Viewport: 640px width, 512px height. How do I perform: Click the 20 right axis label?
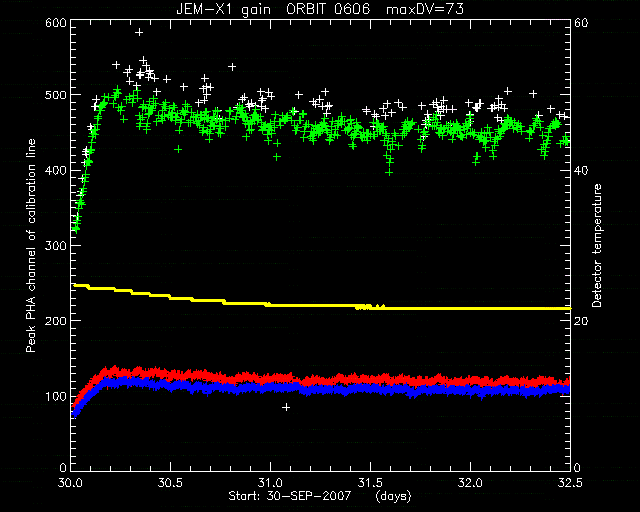[x=581, y=321]
